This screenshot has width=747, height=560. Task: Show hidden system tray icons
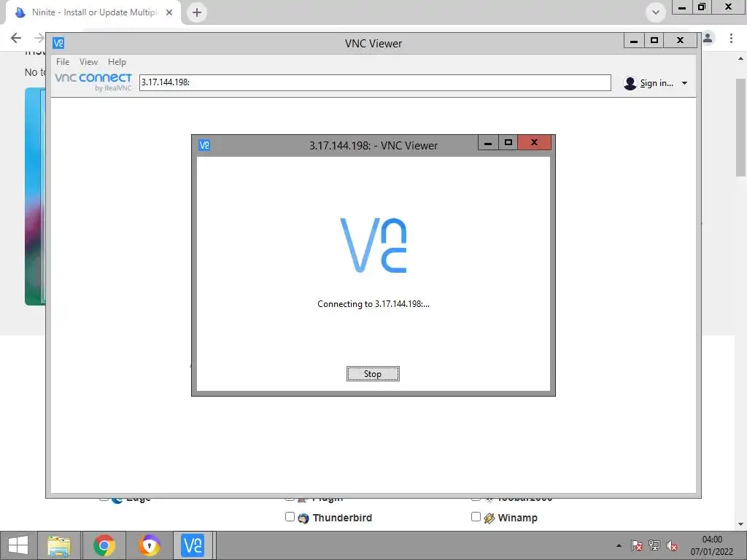[x=619, y=545]
